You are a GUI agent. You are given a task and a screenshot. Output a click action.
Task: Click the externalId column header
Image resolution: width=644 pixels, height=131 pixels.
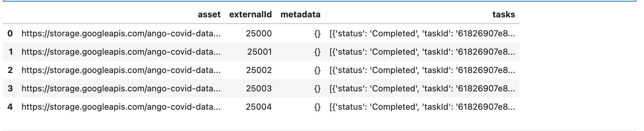[x=250, y=14]
